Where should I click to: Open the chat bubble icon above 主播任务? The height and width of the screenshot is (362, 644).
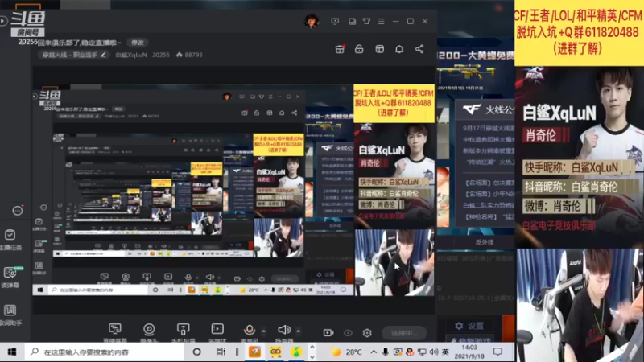pos(17,211)
